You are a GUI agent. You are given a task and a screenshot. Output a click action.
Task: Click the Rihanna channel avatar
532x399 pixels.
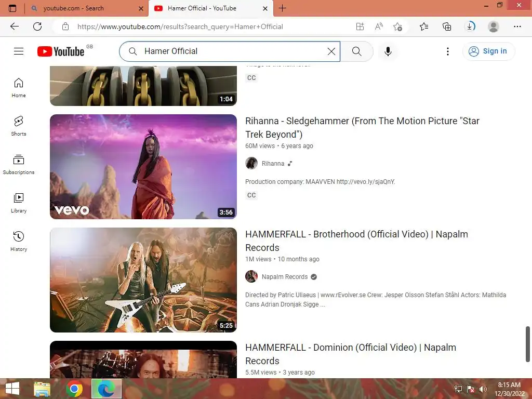(x=251, y=163)
